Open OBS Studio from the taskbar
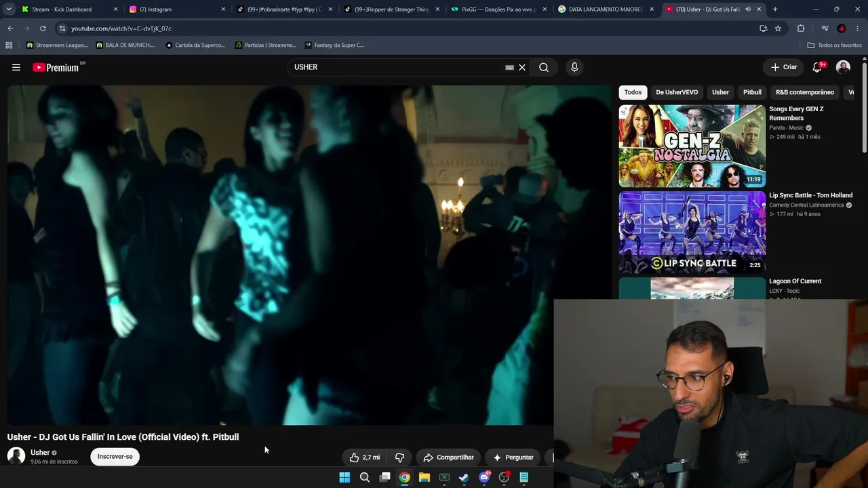The image size is (868, 488). click(504, 477)
